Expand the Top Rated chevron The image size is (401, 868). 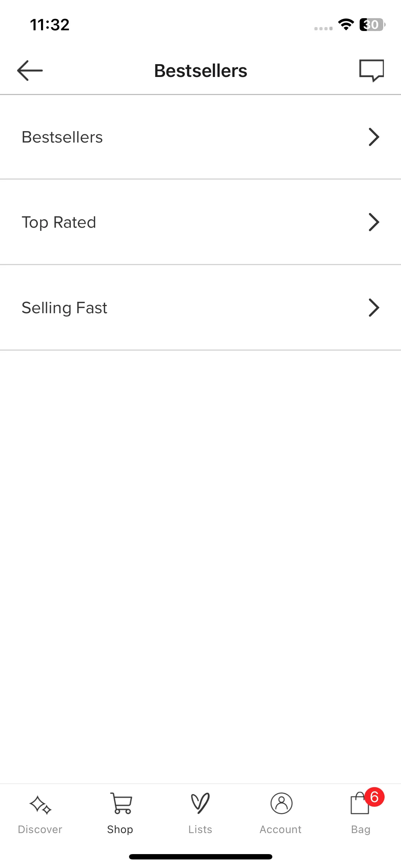click(374, 222)
